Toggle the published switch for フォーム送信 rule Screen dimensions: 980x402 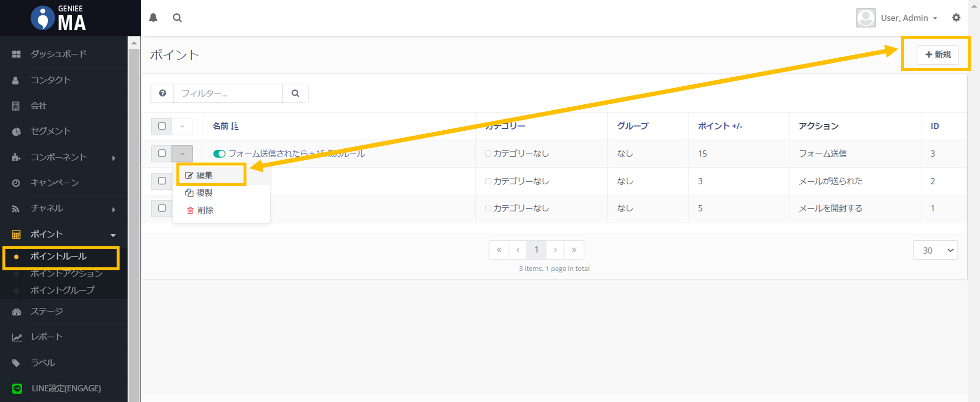219,154
